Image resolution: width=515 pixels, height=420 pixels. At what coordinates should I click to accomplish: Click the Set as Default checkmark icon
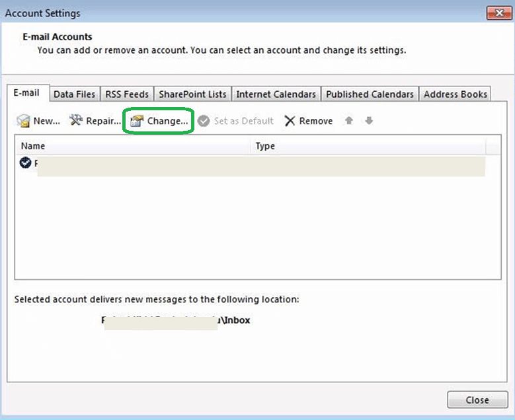204,121
